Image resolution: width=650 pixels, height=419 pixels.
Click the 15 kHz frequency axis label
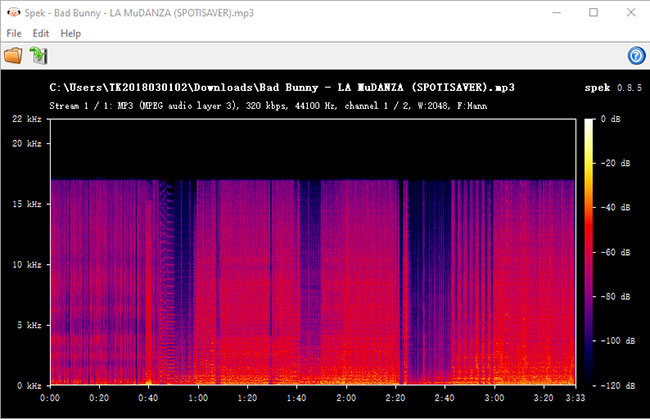click(x=27, y=204)
